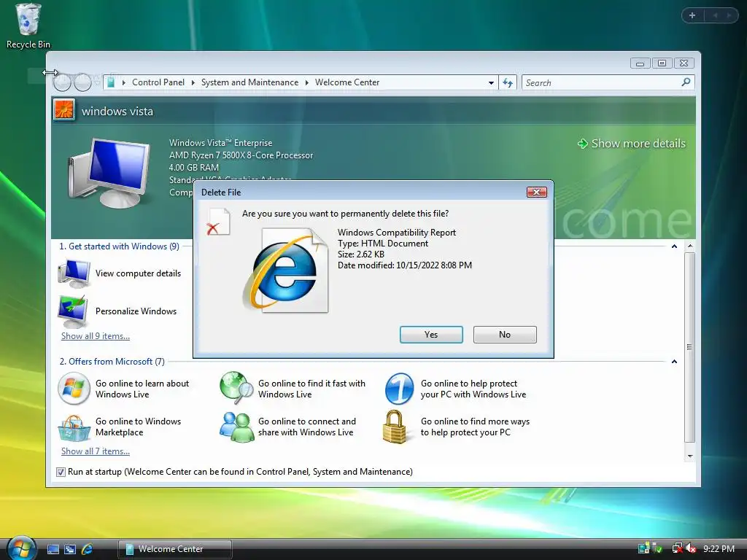The image size is (747, 560).
Task: Click the Windows Live logo icon
Action: tap(74, 389)
